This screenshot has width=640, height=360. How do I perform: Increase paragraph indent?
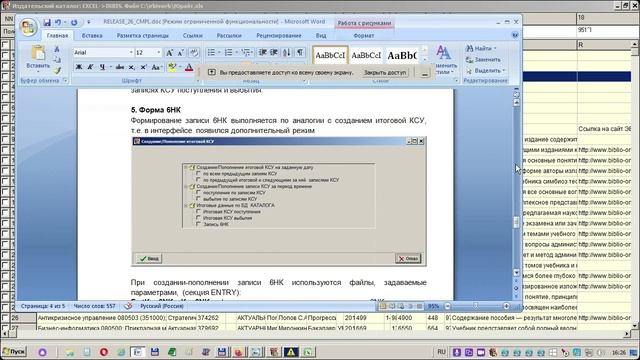274,52
